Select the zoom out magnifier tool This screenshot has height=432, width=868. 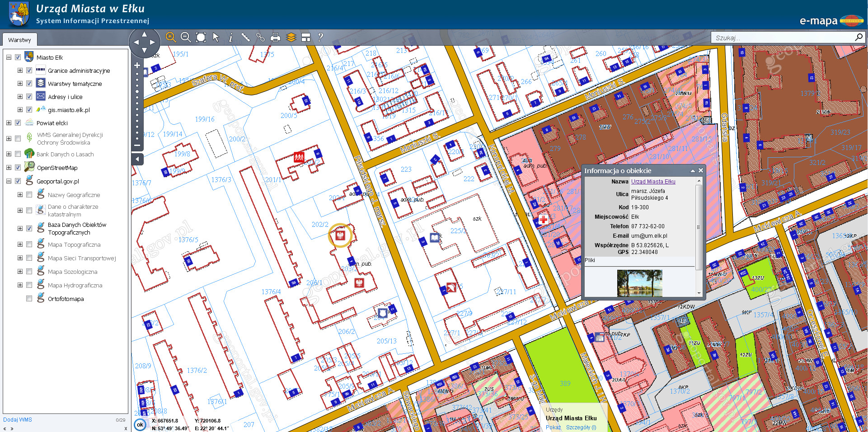point(186,37)
